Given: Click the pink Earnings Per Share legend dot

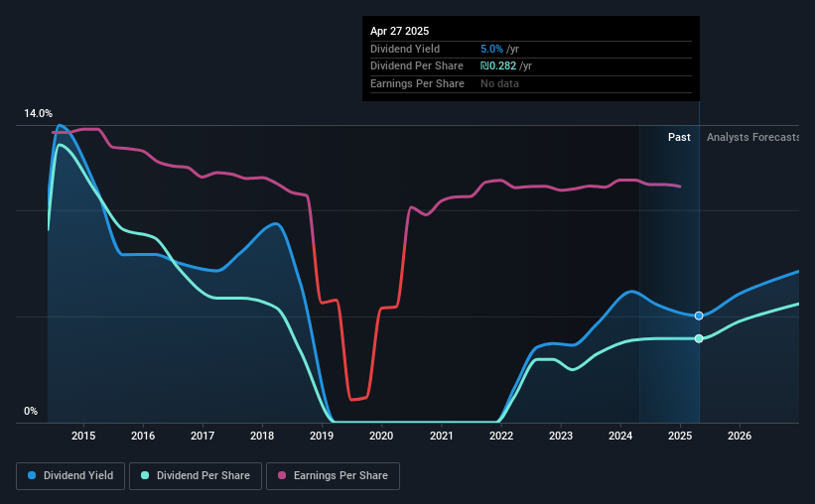Looking at the screenshot, I should pos(282,475).
